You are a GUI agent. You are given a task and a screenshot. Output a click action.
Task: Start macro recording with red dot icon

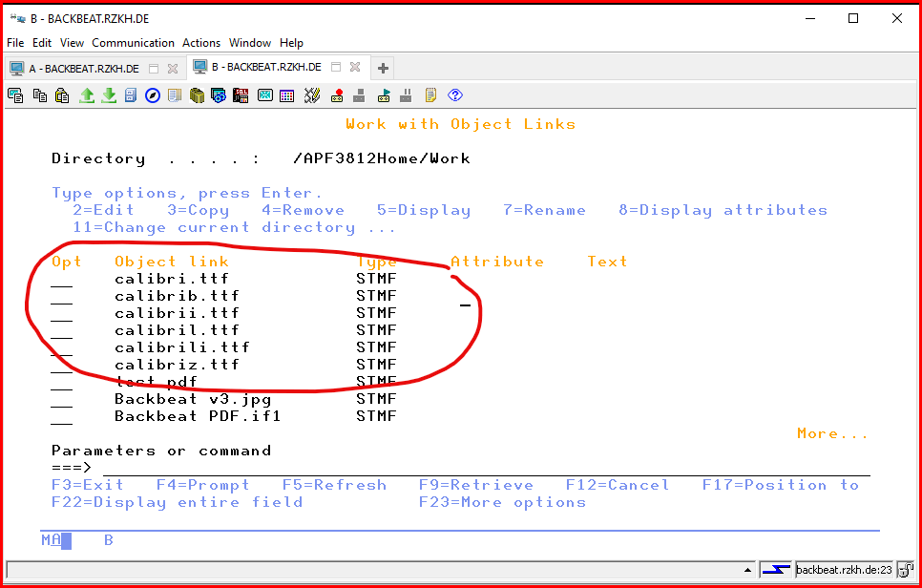pyautogui.click(x=337, y=95)
